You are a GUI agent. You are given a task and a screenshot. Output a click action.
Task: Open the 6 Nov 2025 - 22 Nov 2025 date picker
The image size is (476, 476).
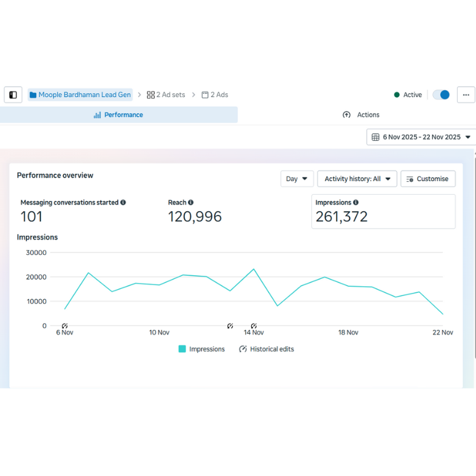(x=421, y=137)
